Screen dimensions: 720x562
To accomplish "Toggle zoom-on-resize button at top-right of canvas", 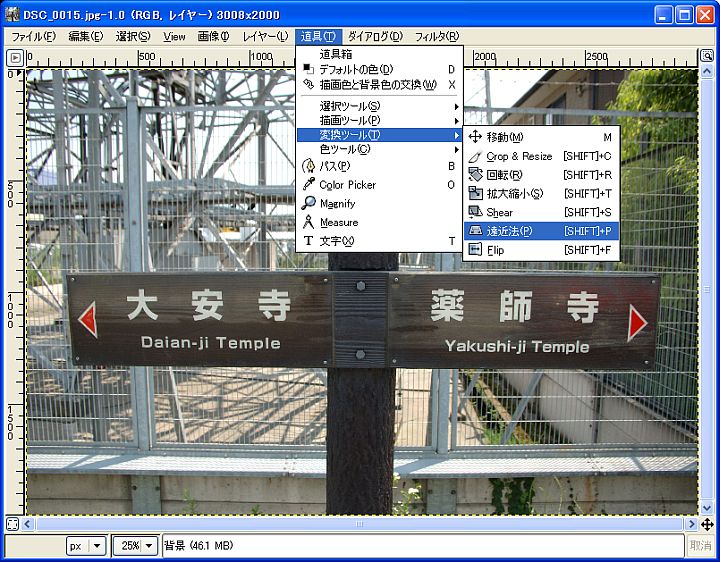I will (x=707, y=58).
